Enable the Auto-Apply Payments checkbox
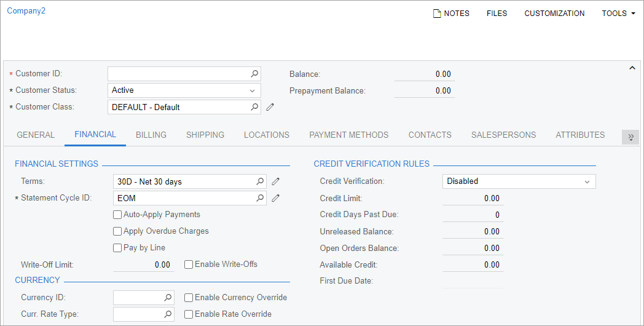644x326 pixels. coord(117,215)
